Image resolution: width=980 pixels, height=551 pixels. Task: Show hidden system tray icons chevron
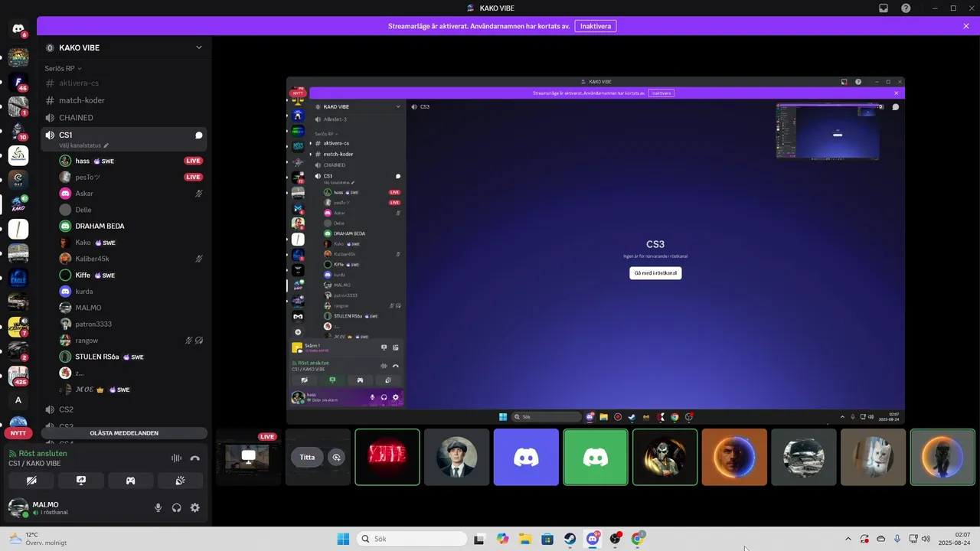[x=848, y=539]
